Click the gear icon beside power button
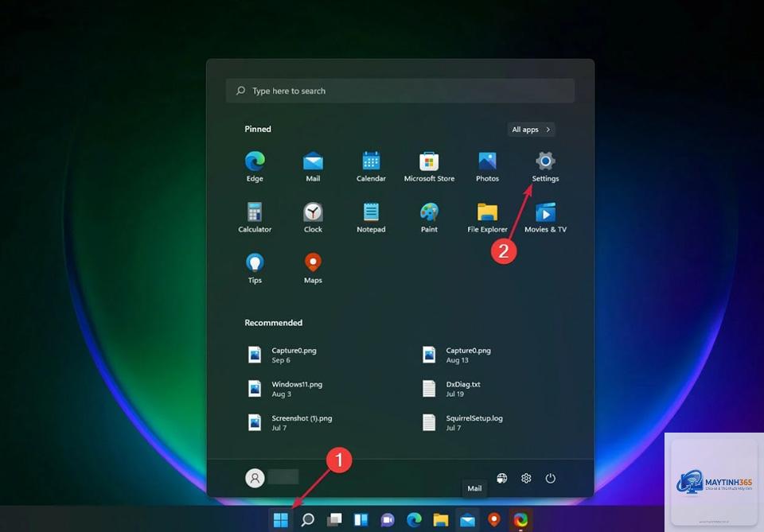 tap(526, 478)
